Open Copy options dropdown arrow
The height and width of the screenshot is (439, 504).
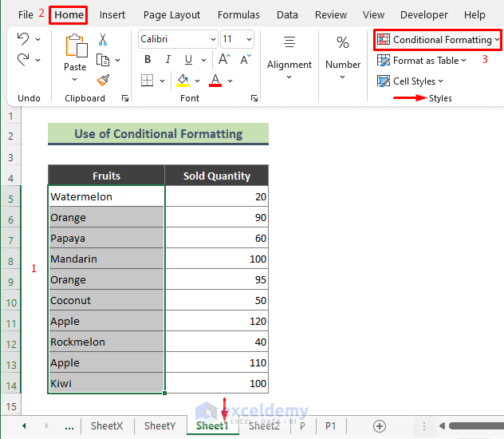(118, 60)
